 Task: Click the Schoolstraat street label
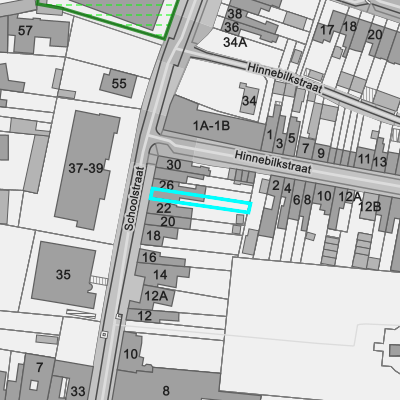tap(134, 198)
